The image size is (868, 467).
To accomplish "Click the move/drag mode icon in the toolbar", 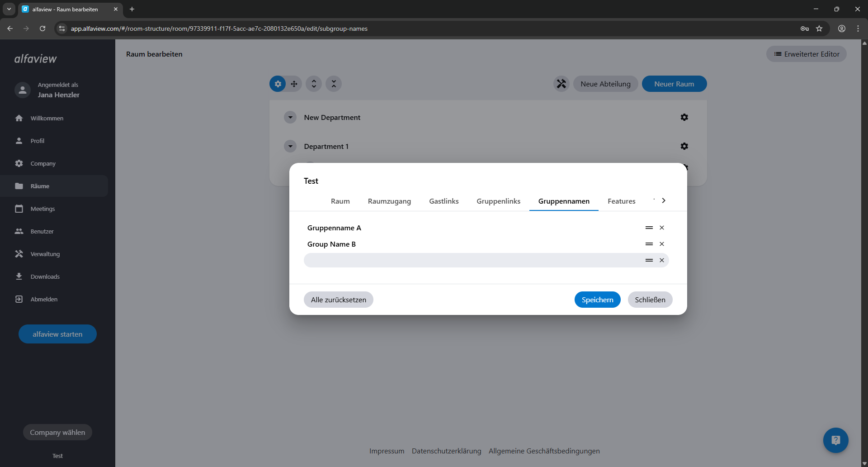I will [x=294, y=84].
